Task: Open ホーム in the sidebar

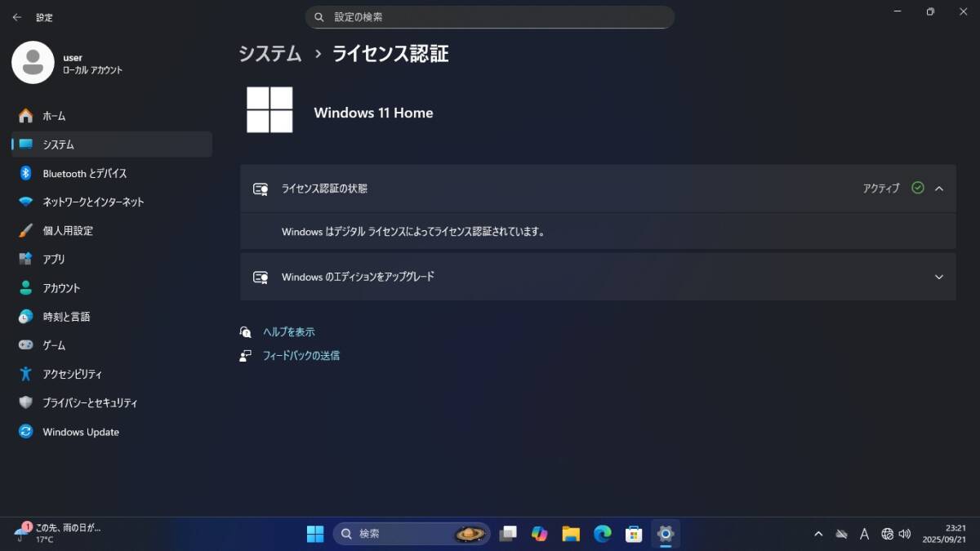Action: tap(112, 116)
